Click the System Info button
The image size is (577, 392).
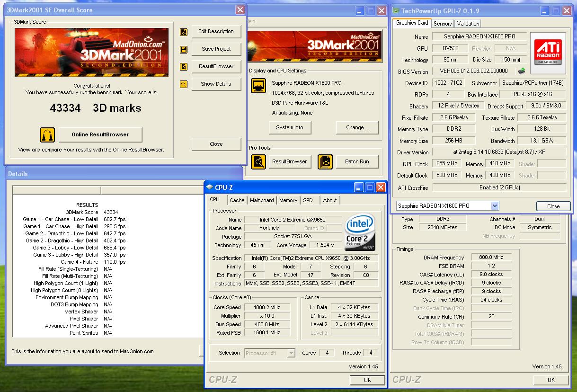pyautogui.click(x=290, y=128)
